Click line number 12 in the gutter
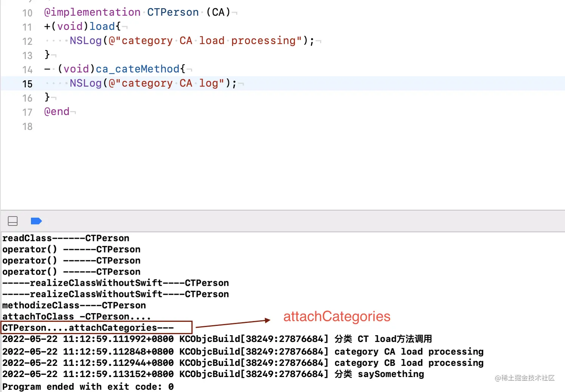 27,41
